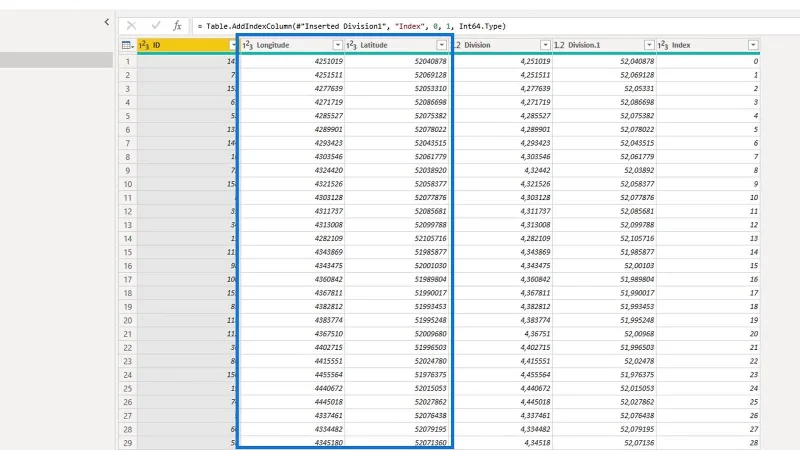Image resolution: width=800 pixels, height=450 pixels.
Task: Select Division cell 4,32442
Action: [501, 170]
